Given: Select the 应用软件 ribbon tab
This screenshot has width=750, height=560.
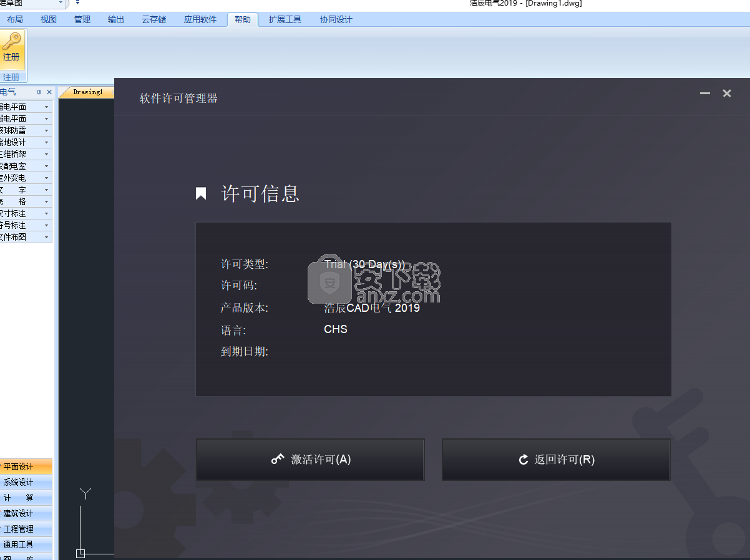Looking at the screenshot, I should (200, 19).
